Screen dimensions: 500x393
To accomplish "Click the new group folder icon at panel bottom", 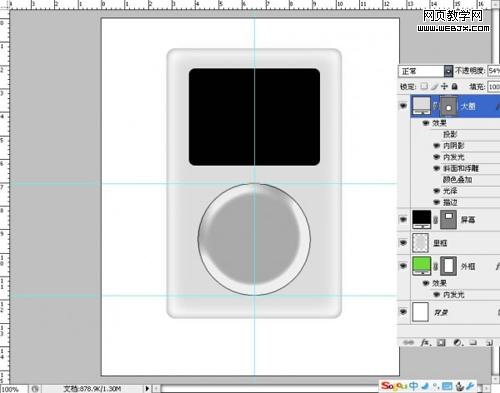I will (x=473, y=342).
